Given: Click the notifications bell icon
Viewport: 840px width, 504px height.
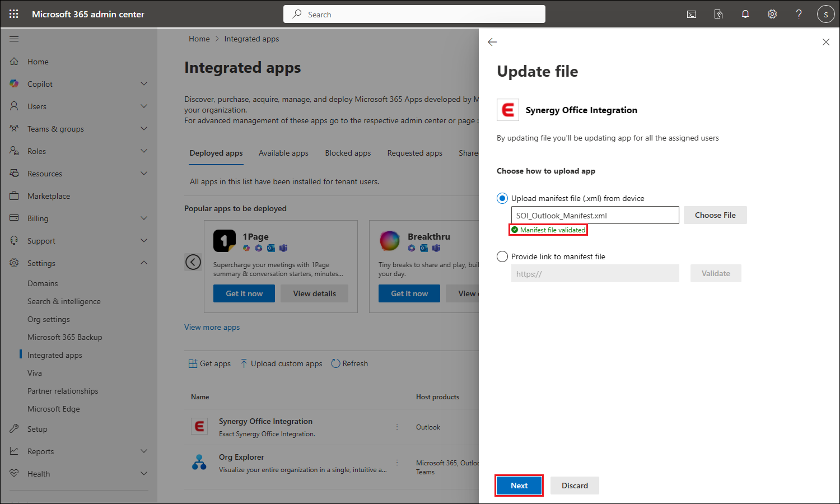Looking at the screenshot, I should point(745,14).
